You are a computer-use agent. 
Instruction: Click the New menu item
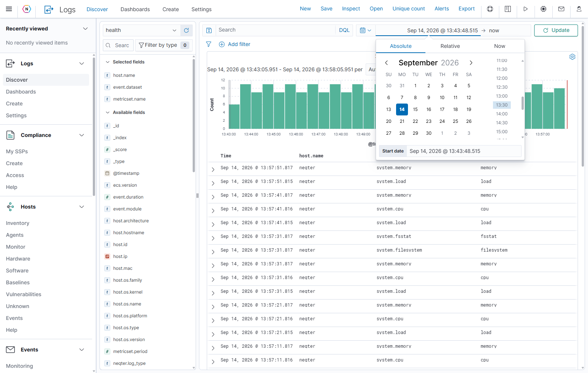pyautogui.click(x=306, y=9)
